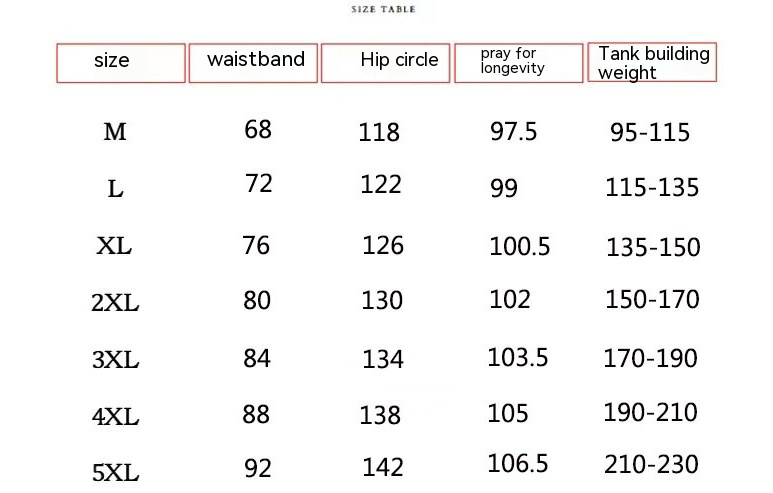Select the 'waistband' header cell
Screen dimensions: 773x493
coord(255,60)
